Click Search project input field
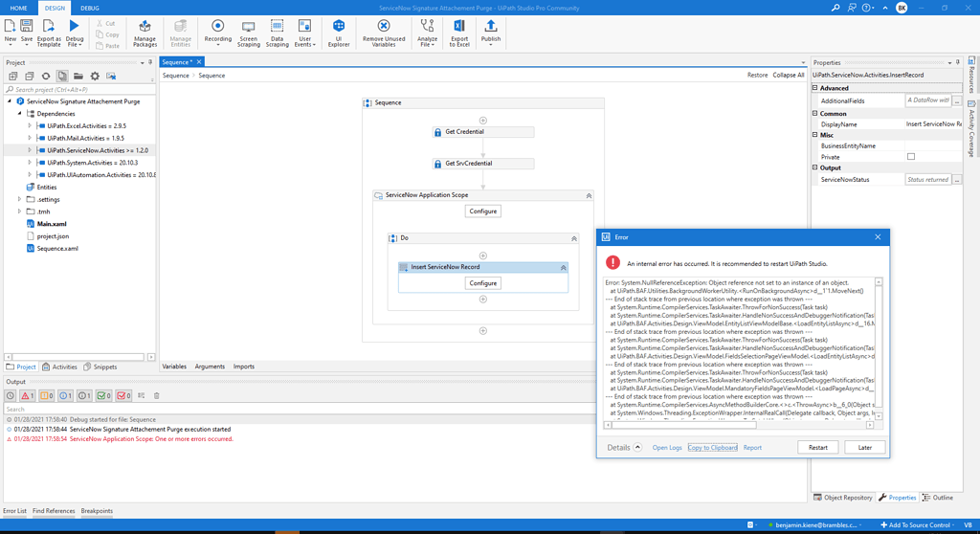The image size is (980, 534). point(80,89)
